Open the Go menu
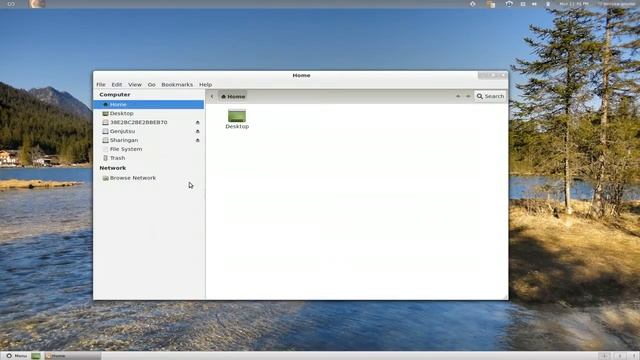 click(151, 84)
